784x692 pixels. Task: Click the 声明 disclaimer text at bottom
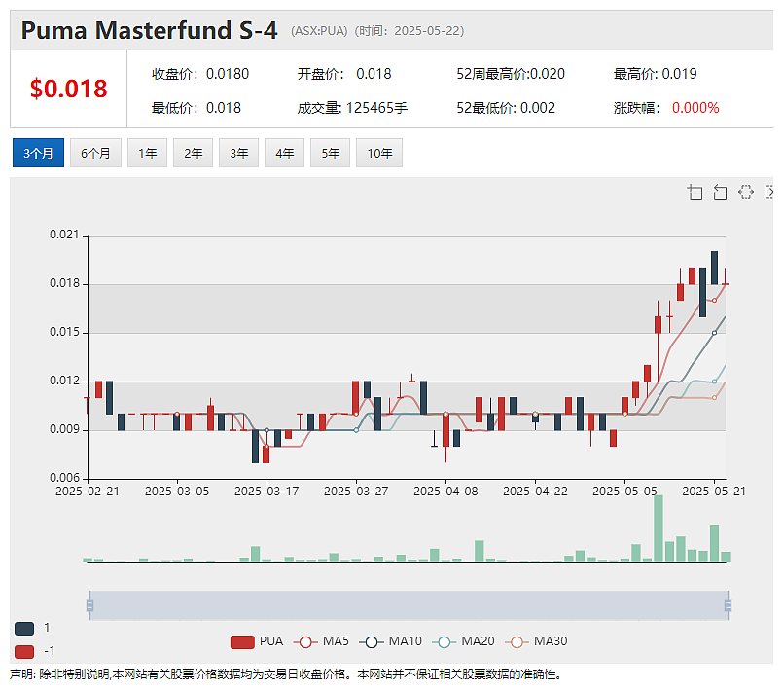pyautogui.click(x=286, y=674)
